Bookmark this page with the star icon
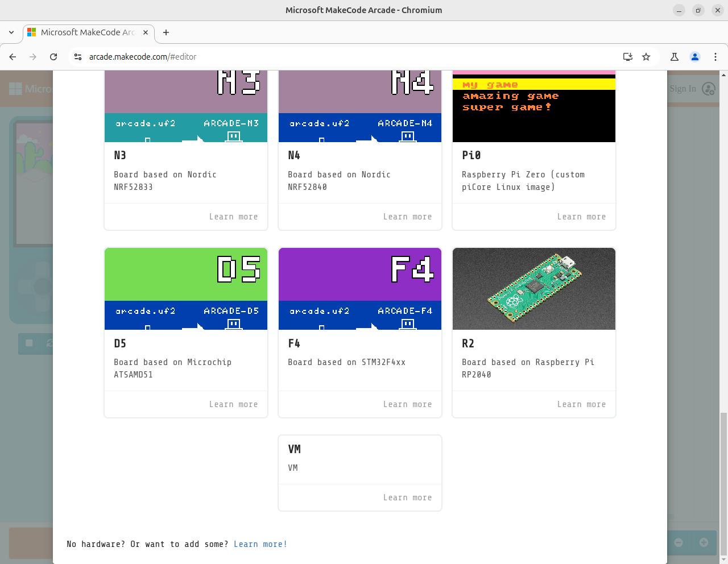 (x=646, y=57)
